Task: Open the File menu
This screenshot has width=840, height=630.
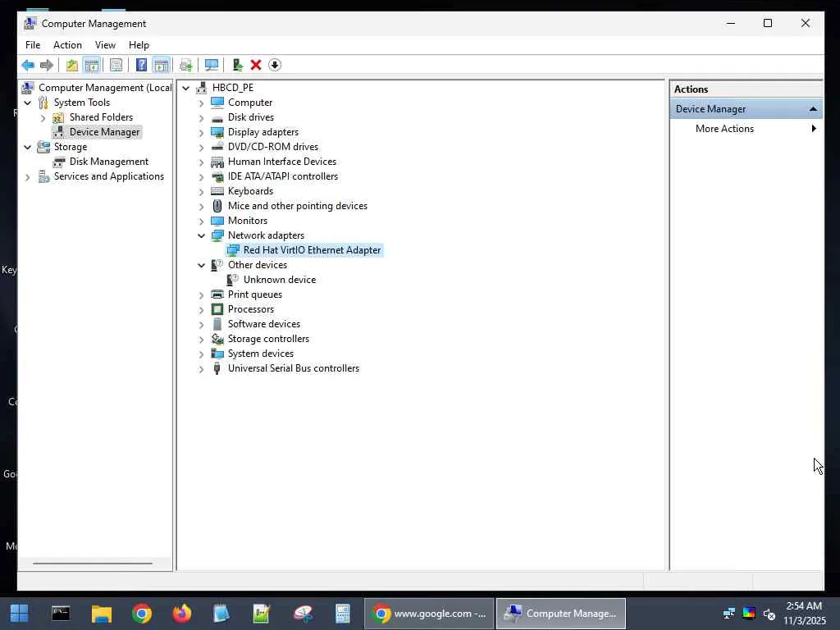Action: coord(33,45)
